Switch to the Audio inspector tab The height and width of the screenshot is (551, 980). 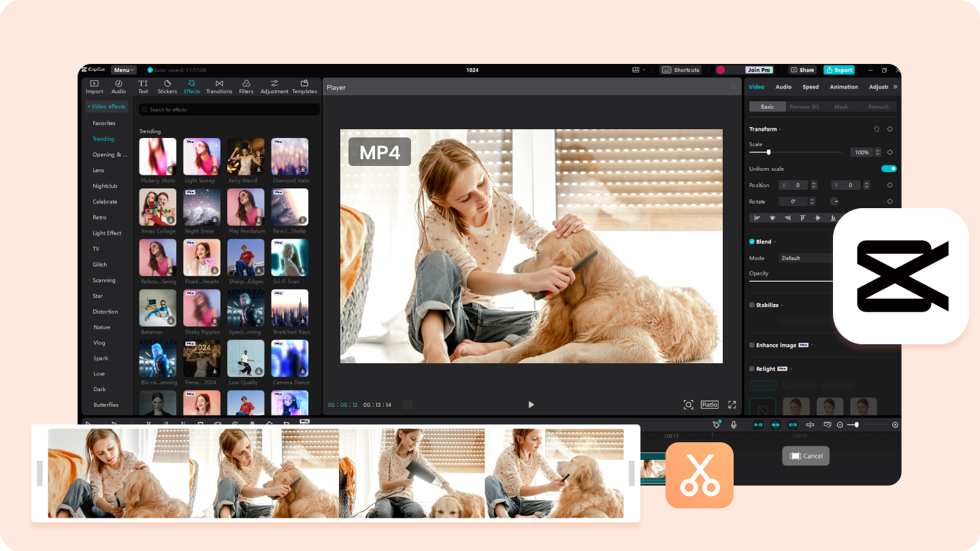click(x=783, y=87)
